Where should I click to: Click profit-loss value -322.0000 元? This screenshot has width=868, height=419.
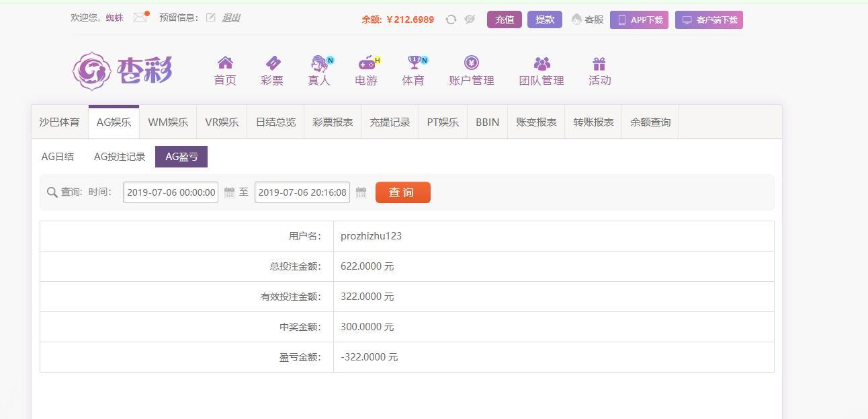(x=369, y=357)
